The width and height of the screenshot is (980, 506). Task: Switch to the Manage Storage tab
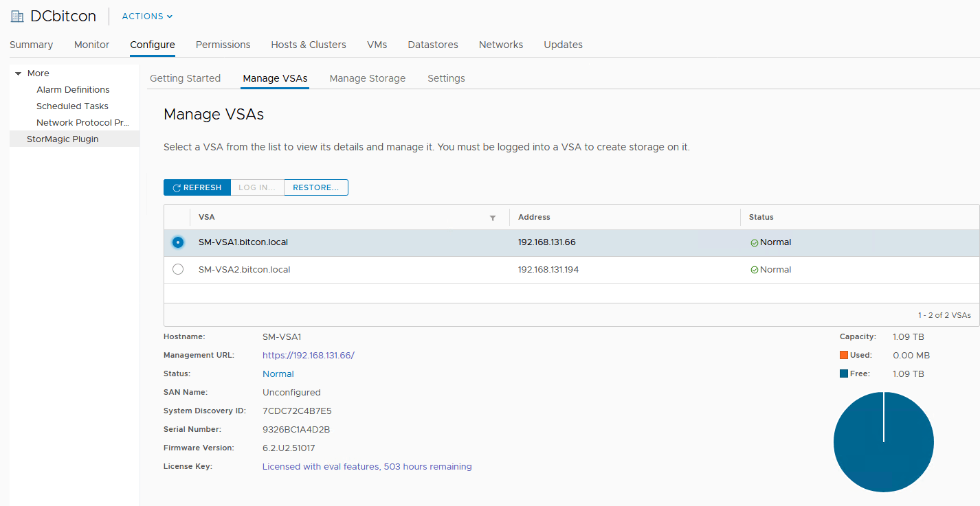pos(368,78)
